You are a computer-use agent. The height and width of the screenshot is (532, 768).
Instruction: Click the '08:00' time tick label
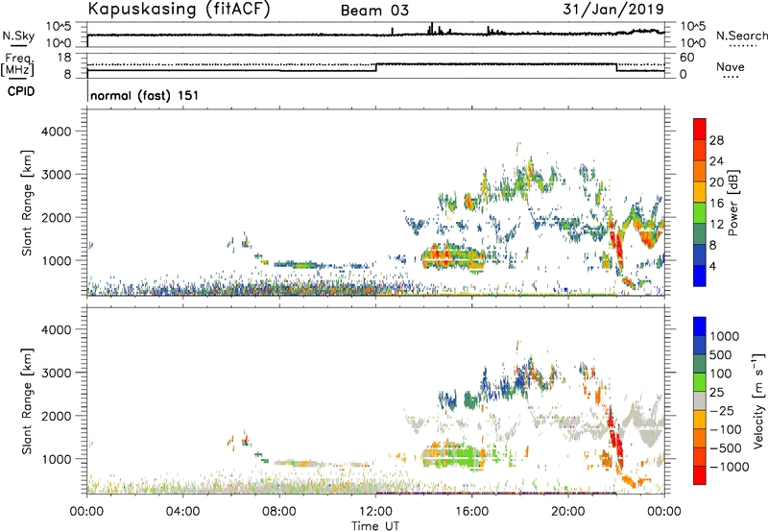278,512
